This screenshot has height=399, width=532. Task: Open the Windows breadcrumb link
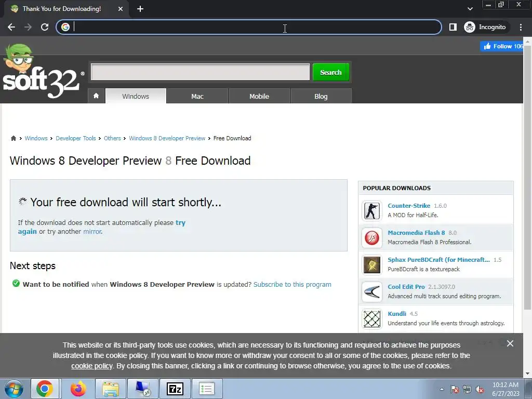click(x=36, y=138)
